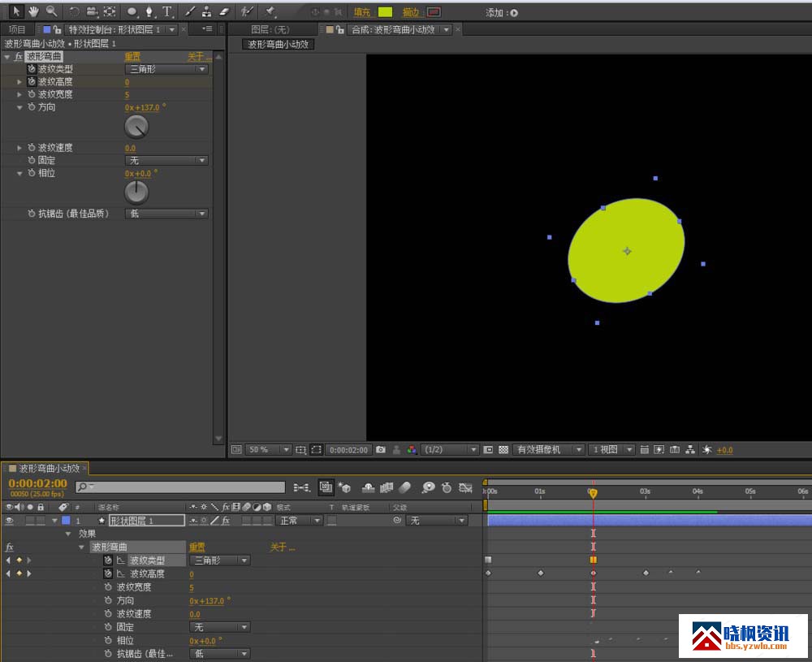812x662 pixels.
Task: Click 填充 fill options link
Action: pos(362,12)
